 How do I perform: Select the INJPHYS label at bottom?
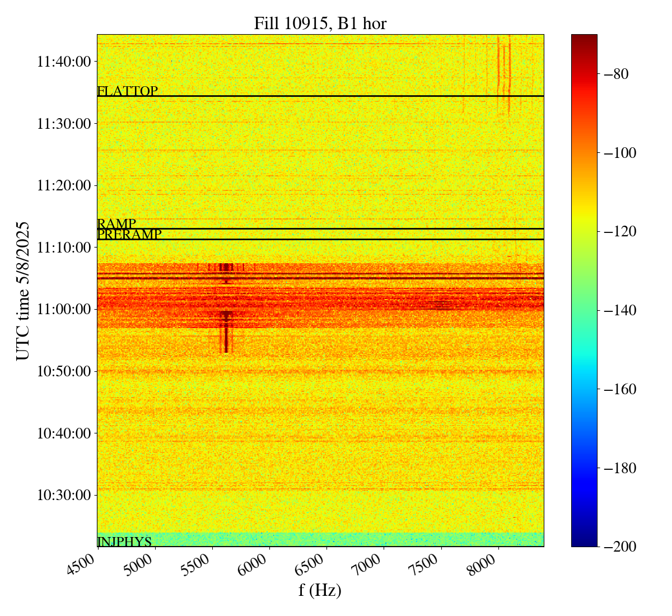click(x=124, y=542)
